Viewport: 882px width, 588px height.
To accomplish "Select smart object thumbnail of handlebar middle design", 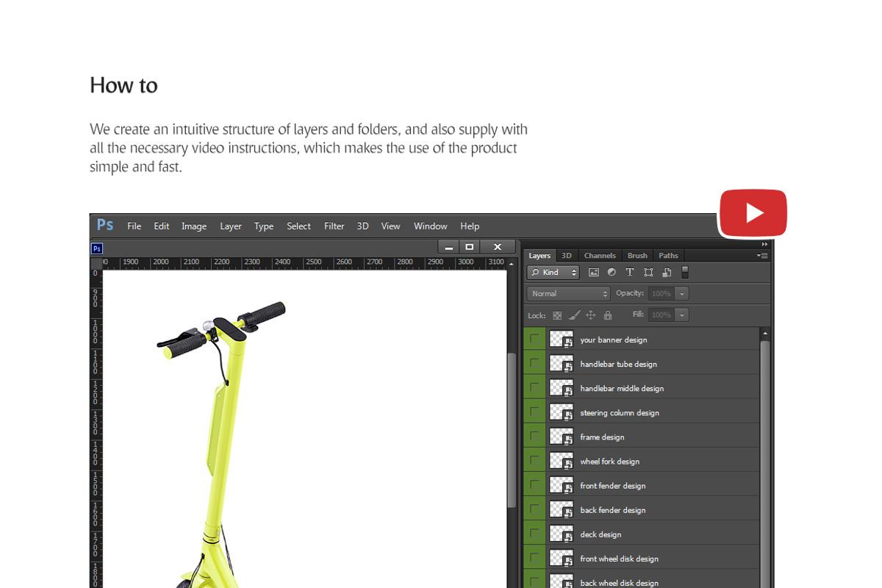I will point(562,388).
